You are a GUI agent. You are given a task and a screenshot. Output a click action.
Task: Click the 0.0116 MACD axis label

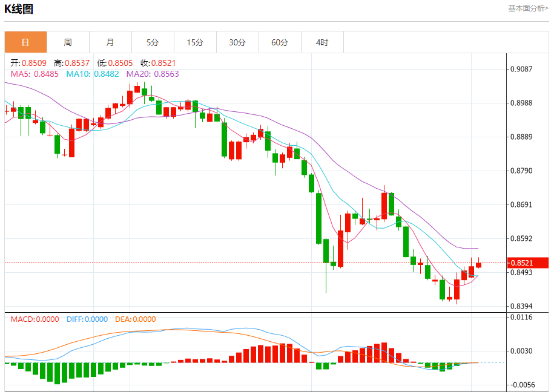click(x=521, y=317)
